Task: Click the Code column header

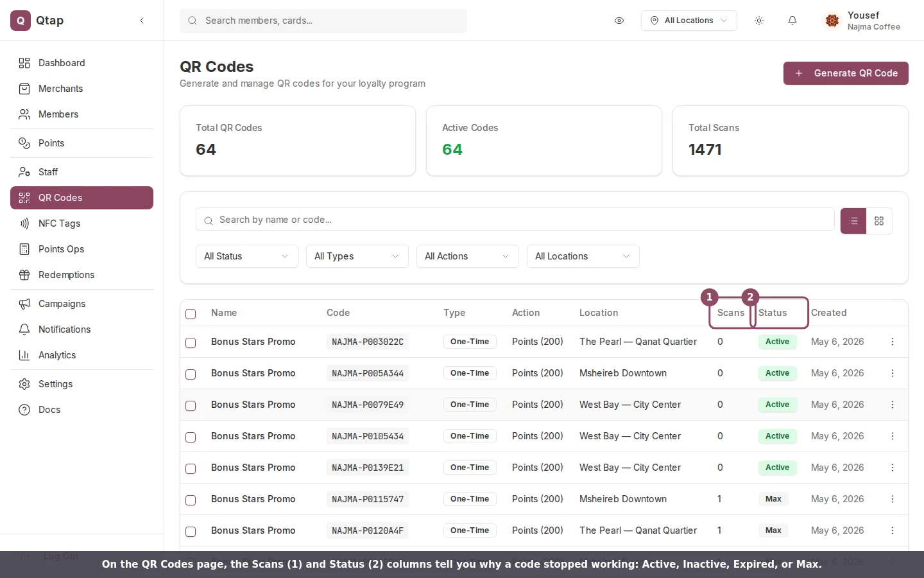Action: tap(338, 313)
